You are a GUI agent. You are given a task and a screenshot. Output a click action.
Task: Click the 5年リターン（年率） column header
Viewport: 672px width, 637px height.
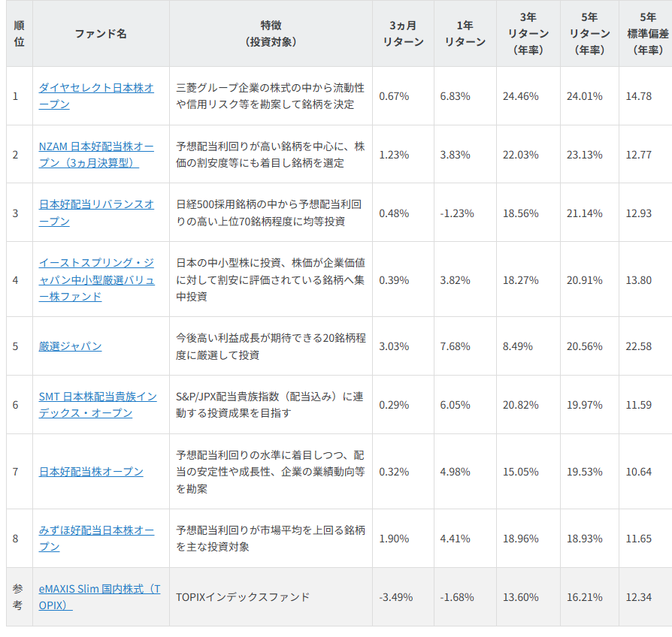pos(590,33)
